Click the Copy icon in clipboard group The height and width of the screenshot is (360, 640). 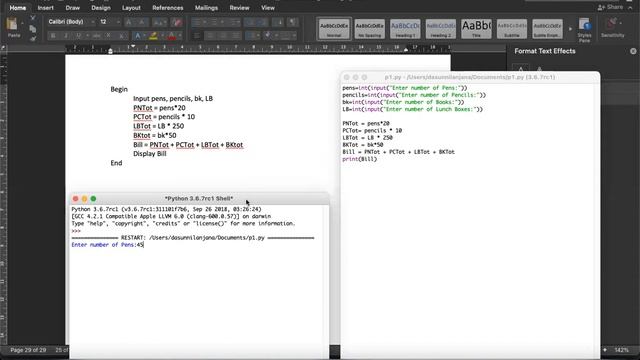(x=33, y=29)
